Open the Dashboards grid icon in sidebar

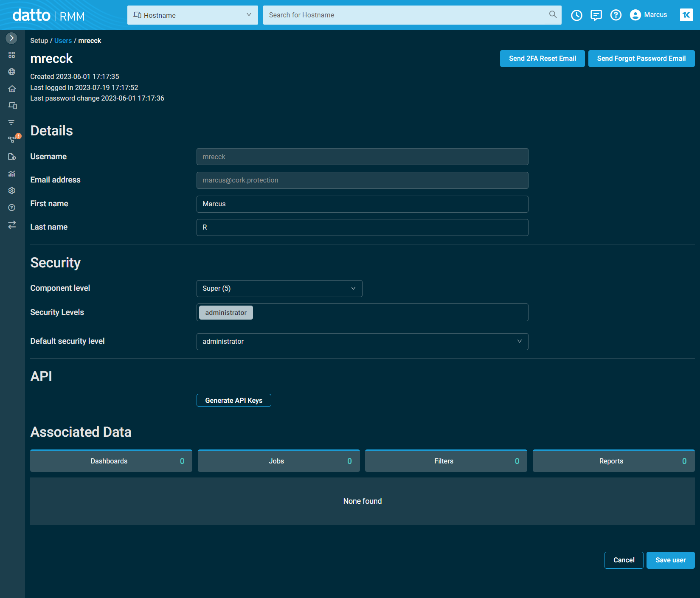(12, 55)
